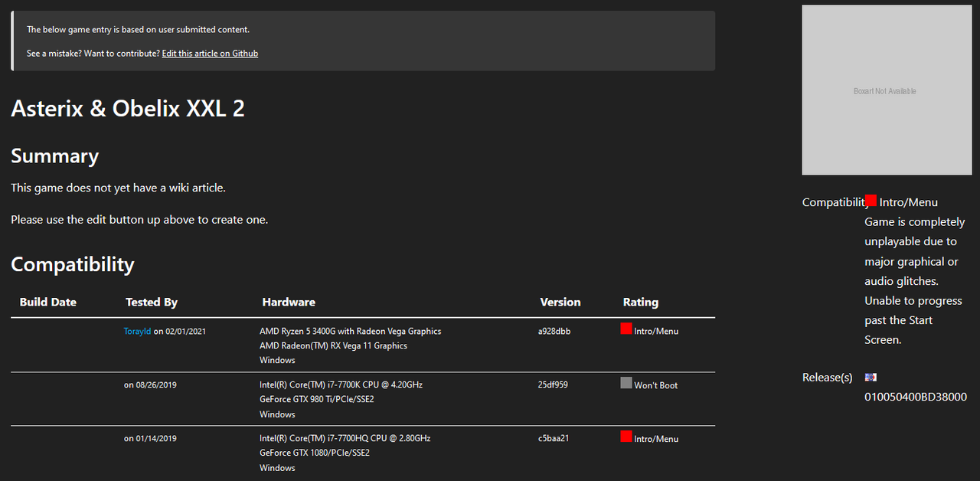The width and height of the screenshot is (980, 481).
Task: Click the Hardware column header
Action: point(289,302)
